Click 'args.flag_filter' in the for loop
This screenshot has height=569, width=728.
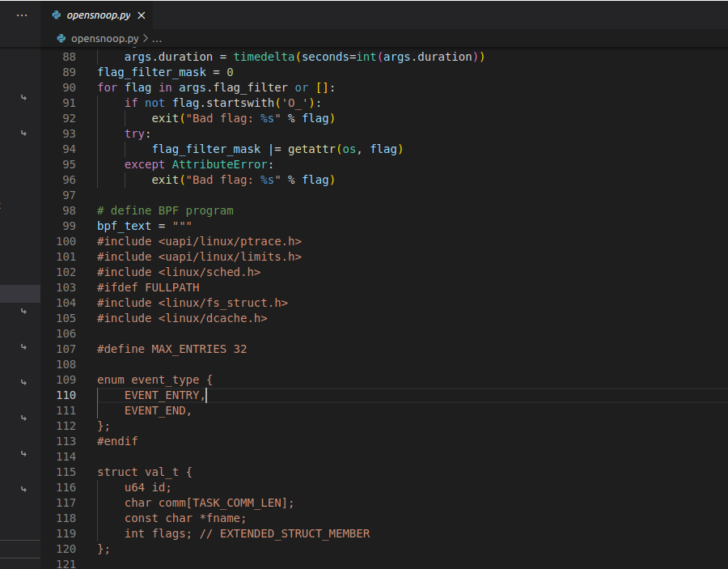233,87
